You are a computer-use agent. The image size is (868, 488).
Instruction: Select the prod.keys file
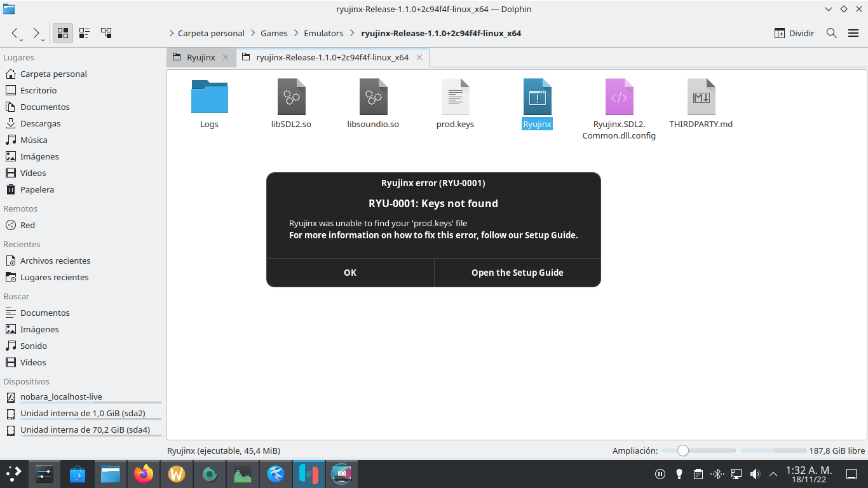pyautogui.click(x=455, y=104)
